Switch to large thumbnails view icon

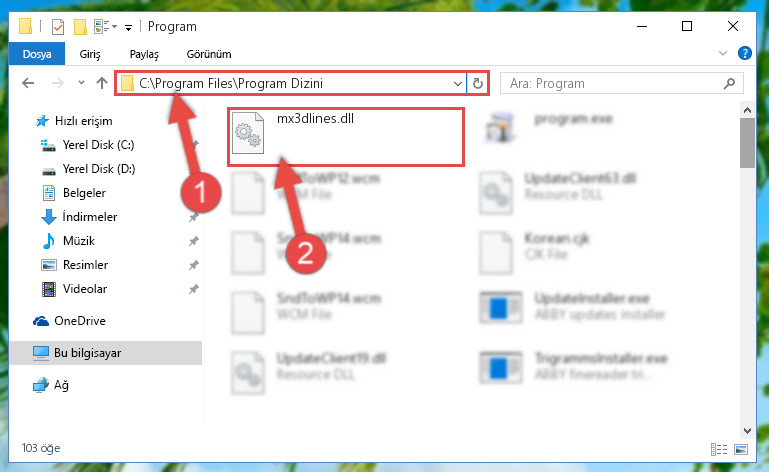click(x=741, y=449)
